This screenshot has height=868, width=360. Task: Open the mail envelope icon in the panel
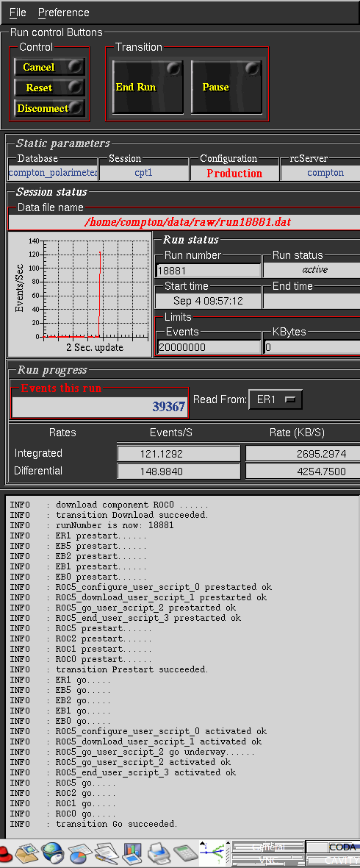click(x=26, y=854)
